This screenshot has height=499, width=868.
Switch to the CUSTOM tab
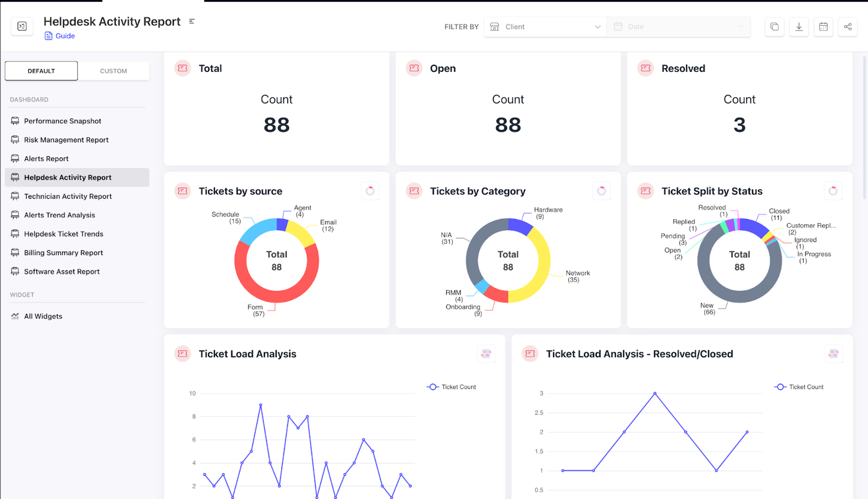pyautogui.click(x=114, y=71)
